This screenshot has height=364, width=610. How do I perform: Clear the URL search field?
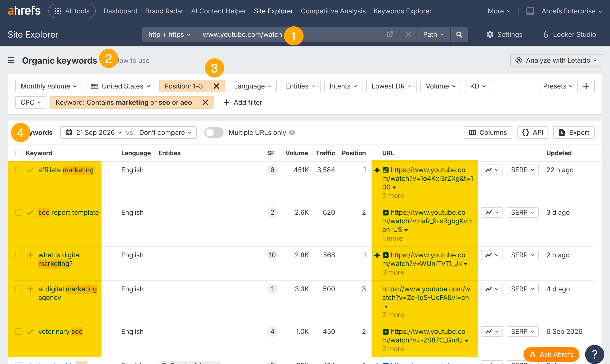pos(408,34)
